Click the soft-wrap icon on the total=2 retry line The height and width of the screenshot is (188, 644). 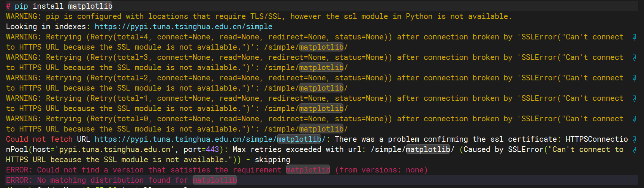point(634,78)
